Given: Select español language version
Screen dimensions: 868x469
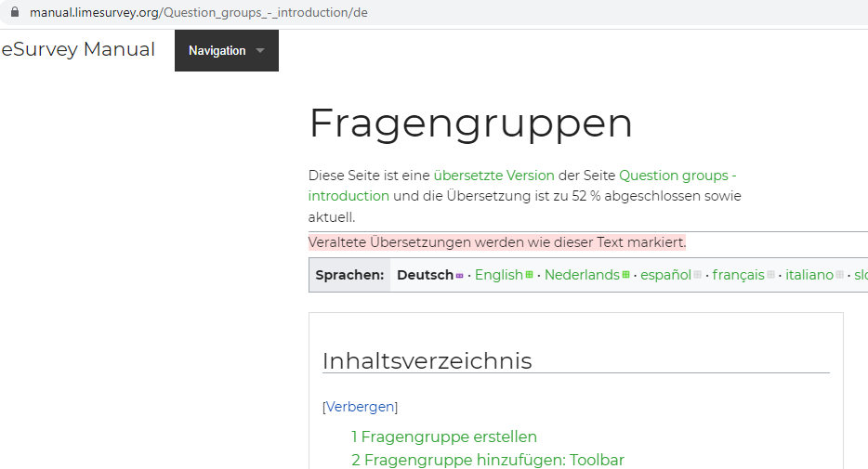Looking at the screenshot, I should coord(665,275).
